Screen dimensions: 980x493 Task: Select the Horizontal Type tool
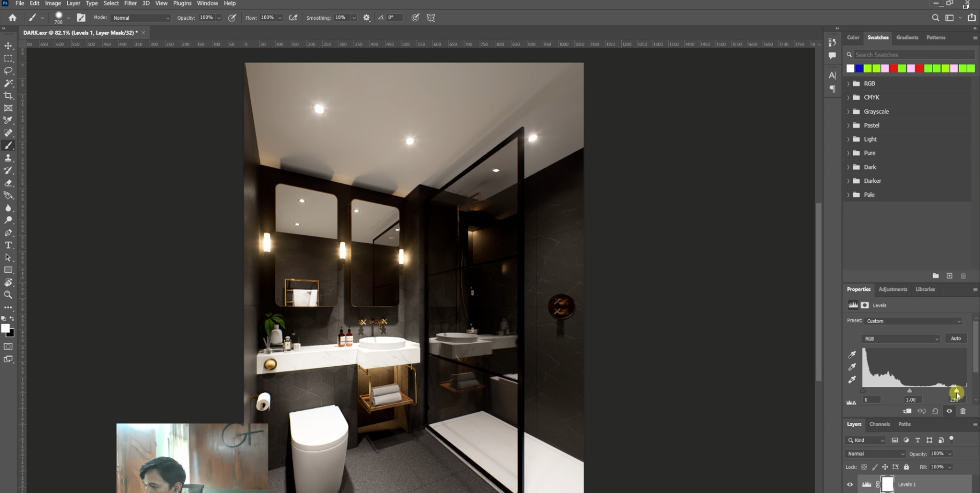pos(9,245)
